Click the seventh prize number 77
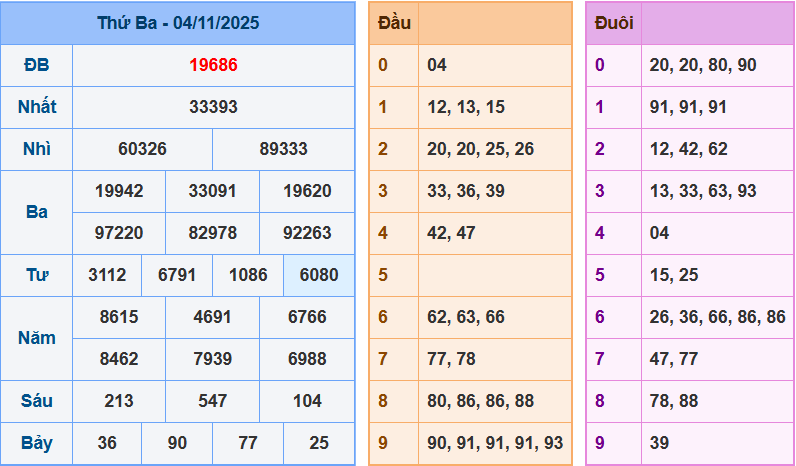This screenshot has height=466, width=796. click(x=247, y=443)
